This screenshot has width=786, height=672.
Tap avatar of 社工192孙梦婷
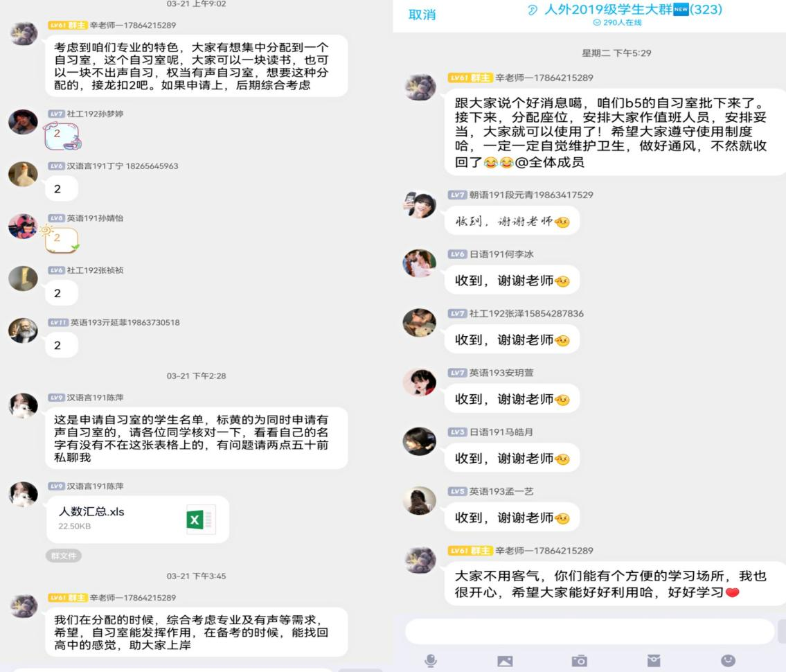pyautogui.click(x=23, y=122)
